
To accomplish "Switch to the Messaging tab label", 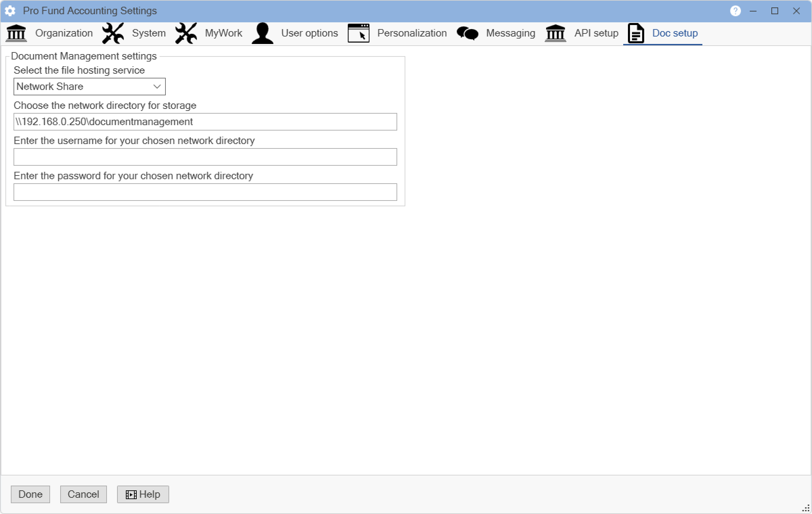I will tap(511, 33).
